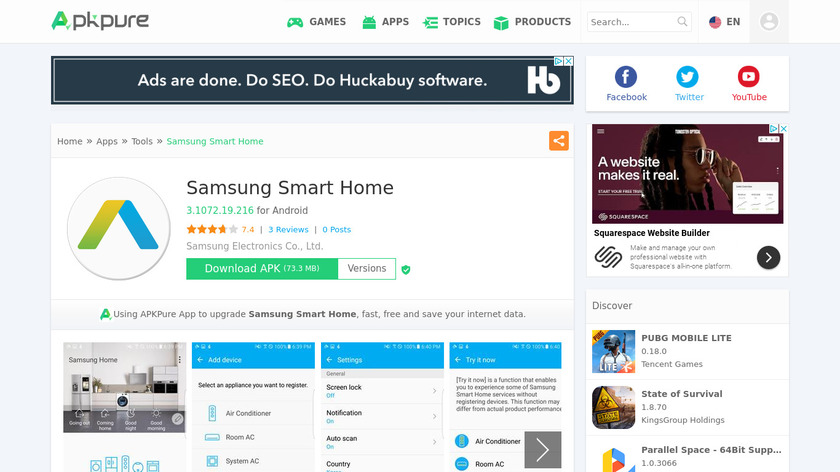Click the Discover section heading
The height and width of the screenshot is (472, 840).
[612, 306]
